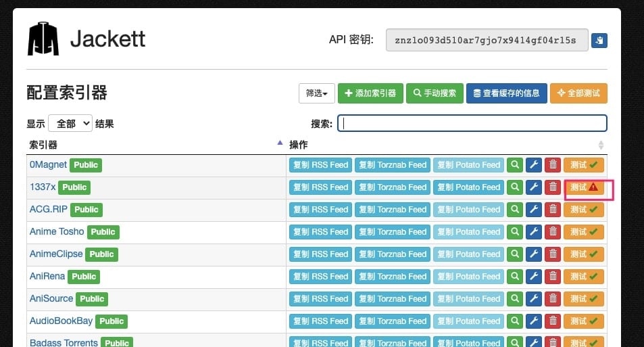The width and height of the screenshot is (644, 347).
Task: Search the ACG.RIP indexer magnifier icon
Action: (515, 209)
